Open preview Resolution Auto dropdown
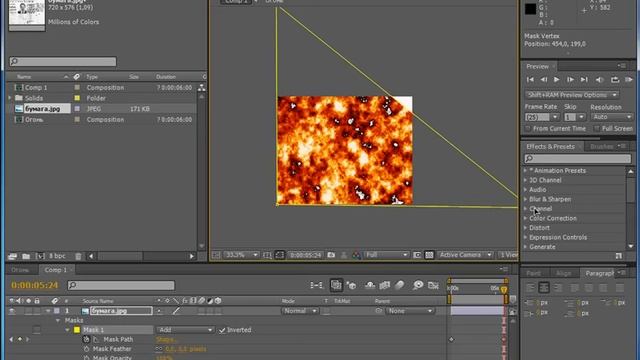This screenshot has width=640, height=360. tap(611, 117)
